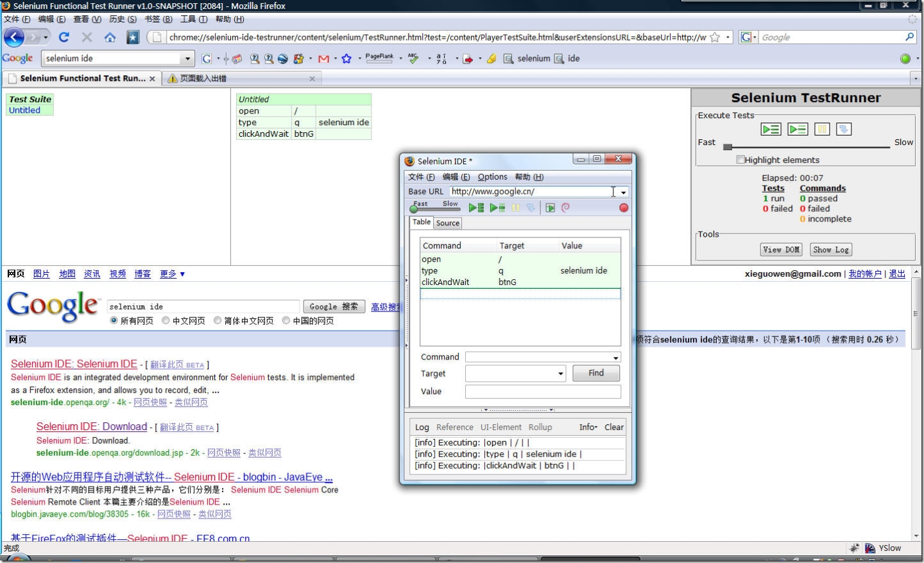Click the PageRank indicator
Image resolution: width=924 pixels, height=563 pixels.
click(379, 58)
